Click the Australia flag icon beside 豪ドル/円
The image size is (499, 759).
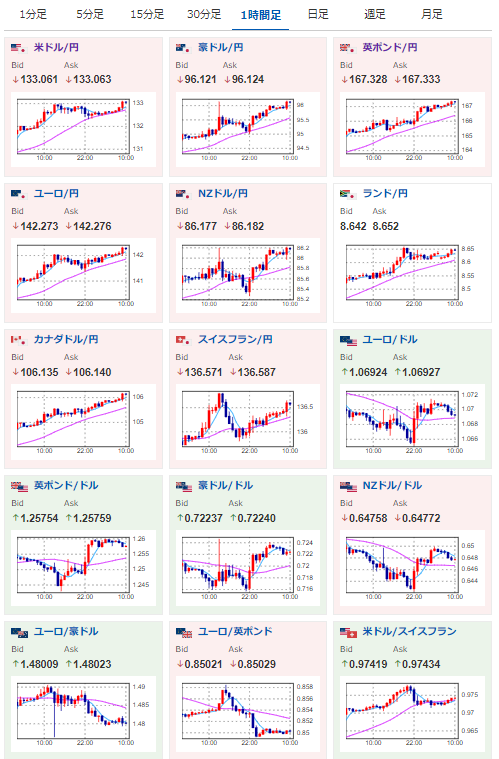pyautogui.click(x=183, y=48)
